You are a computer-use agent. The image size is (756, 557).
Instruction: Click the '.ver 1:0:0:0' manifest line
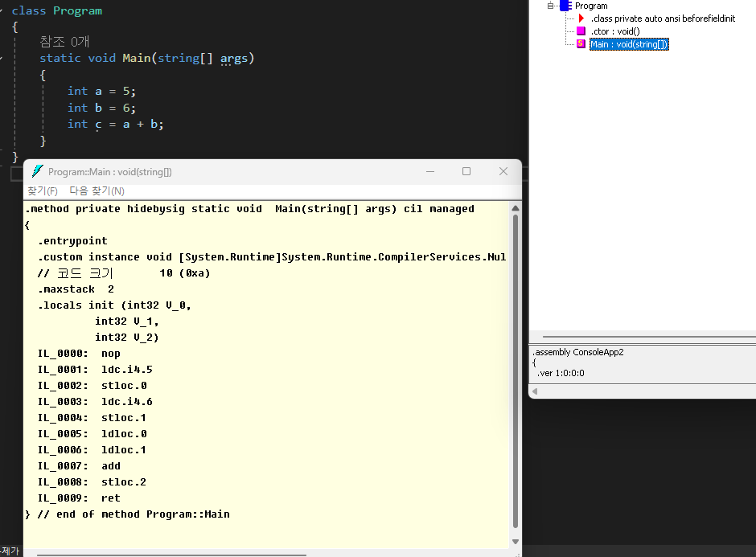[x=561, y=373]
